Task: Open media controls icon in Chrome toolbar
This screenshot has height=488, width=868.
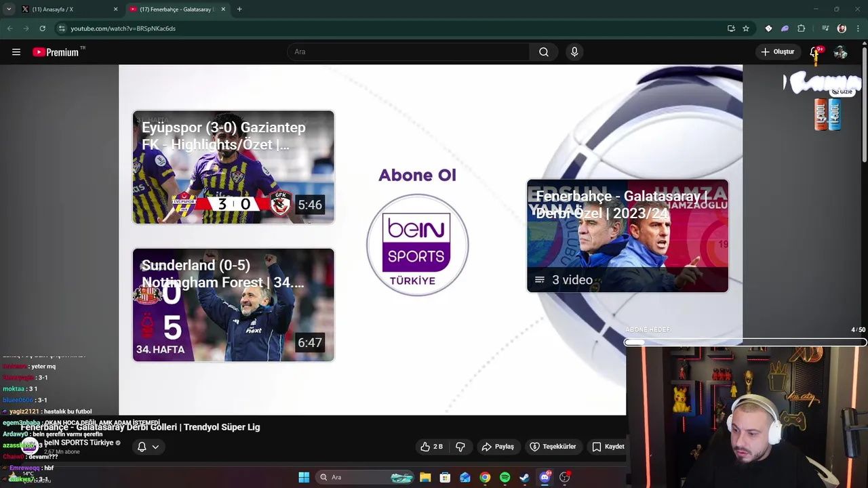Action: 825,28
